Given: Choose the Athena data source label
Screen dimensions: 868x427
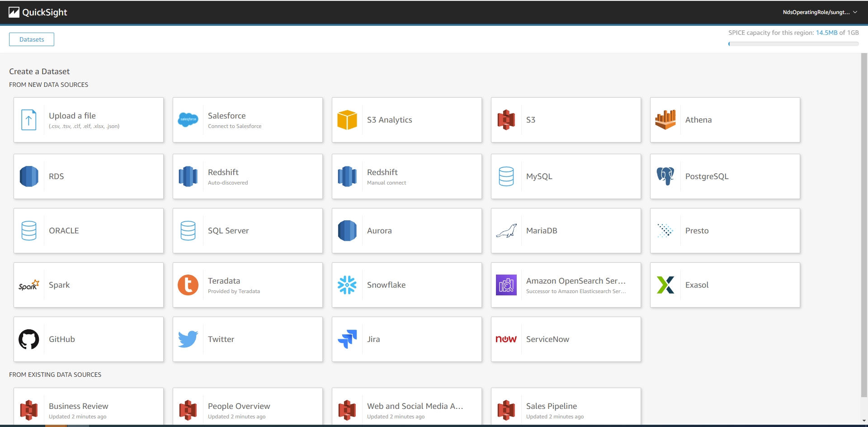Looking at the screenshot, I should 698,120.
